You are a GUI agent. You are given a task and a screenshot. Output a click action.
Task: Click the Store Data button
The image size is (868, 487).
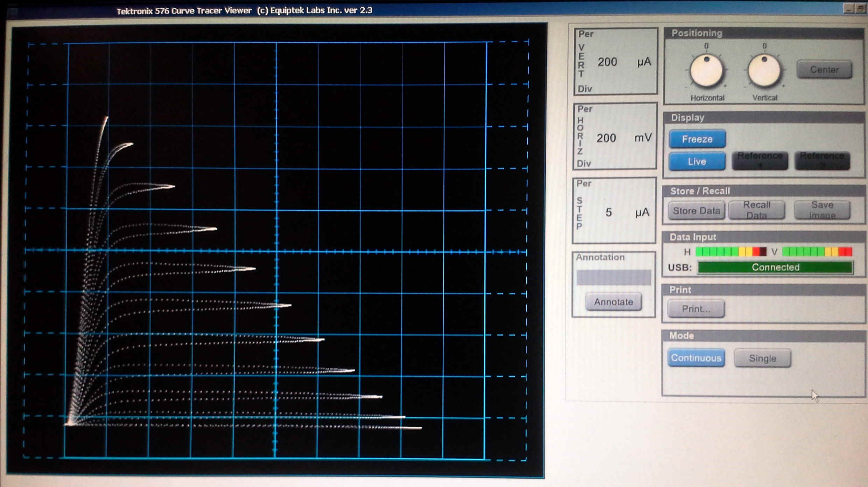coord(696,210)
